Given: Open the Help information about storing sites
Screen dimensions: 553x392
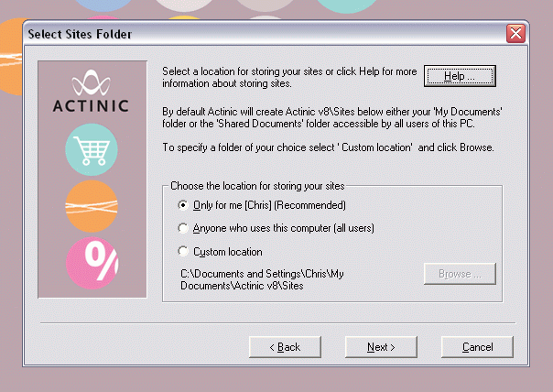Looking at the screenshot, I should 460,75.
